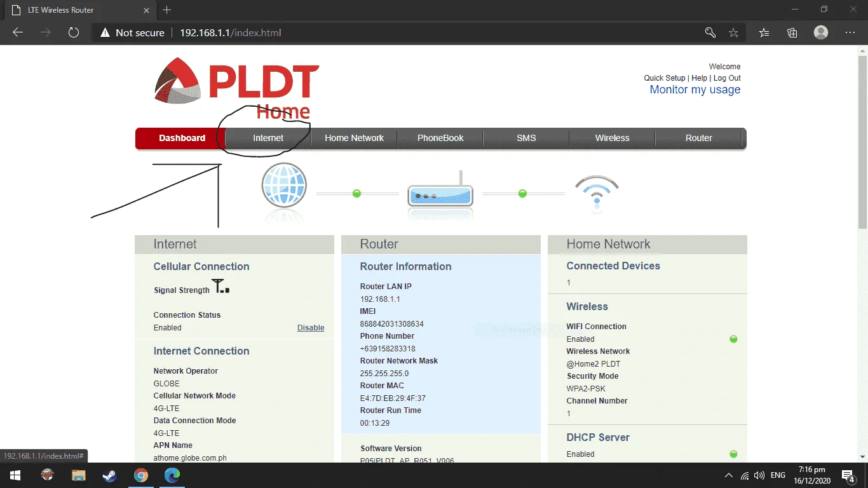Click the Security Mode value WPA2-PSK
The image size is (868, 488).
coord(586,389)
